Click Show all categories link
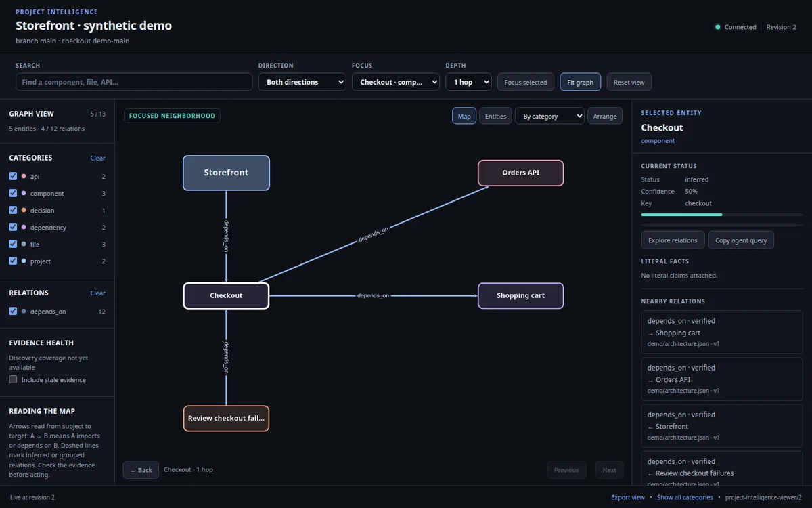 coord(685,497)
